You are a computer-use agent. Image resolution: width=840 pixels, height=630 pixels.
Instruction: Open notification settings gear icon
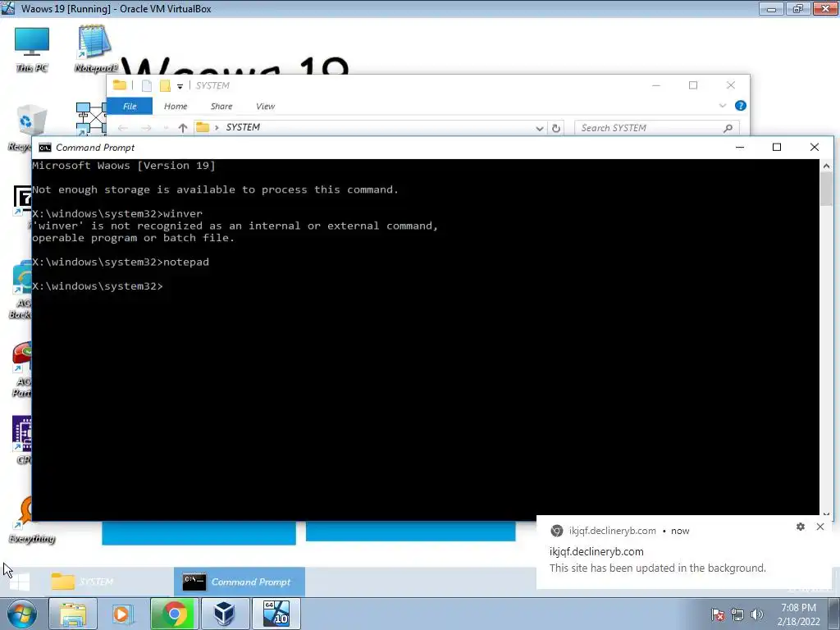click(801, 527)
